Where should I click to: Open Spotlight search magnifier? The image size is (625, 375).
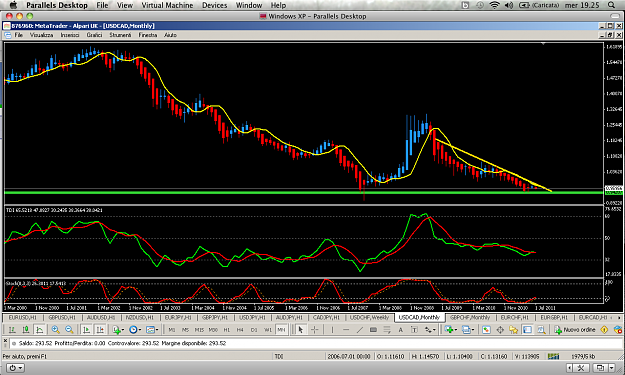point(611,5)
